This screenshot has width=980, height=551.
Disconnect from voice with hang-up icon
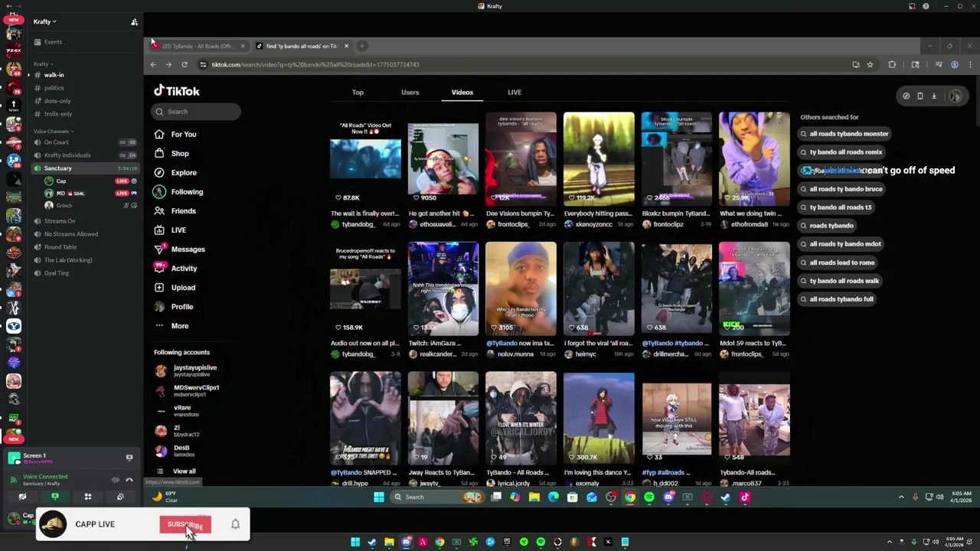(x=129, y=480)
